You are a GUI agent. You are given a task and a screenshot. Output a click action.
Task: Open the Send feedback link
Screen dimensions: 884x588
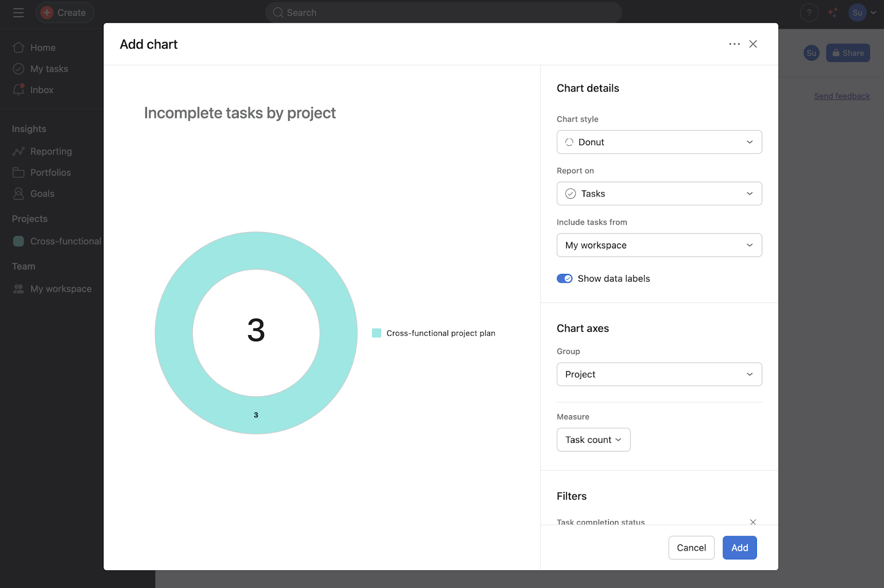coord(841,96)
